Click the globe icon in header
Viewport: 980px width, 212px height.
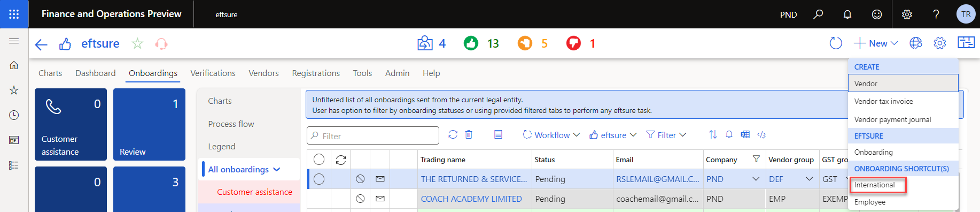click(x=916, y=43)
